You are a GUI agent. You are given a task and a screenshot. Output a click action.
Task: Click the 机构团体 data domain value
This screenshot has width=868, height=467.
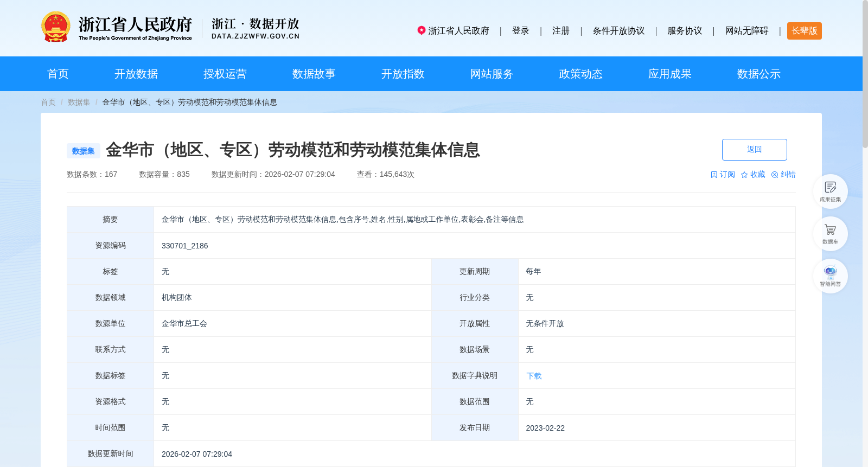point(177,298)
